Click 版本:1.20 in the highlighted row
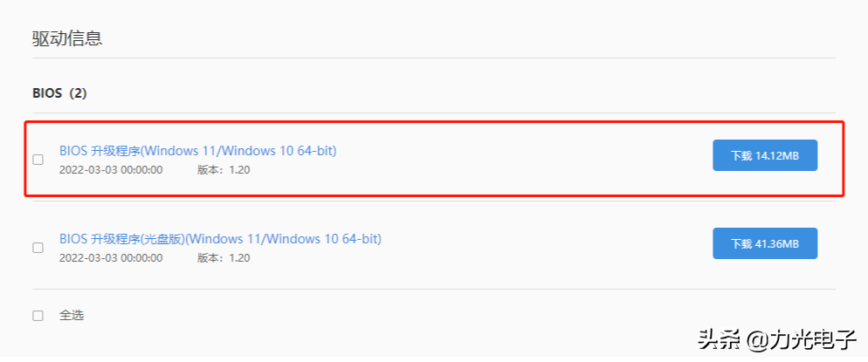This screenshot has width=868, height=362. point(224,170)
